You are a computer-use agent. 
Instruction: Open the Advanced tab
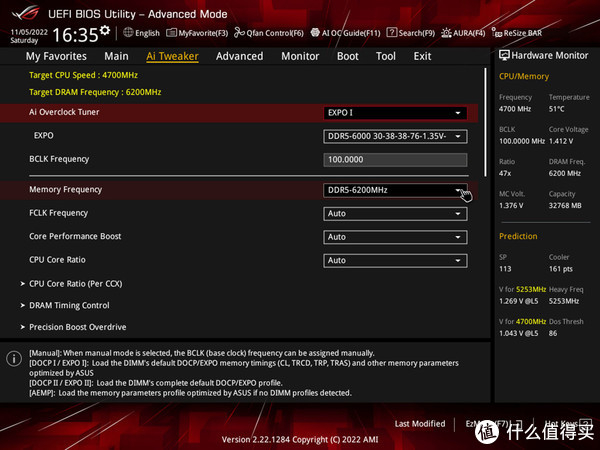click(x=240, y=56)
